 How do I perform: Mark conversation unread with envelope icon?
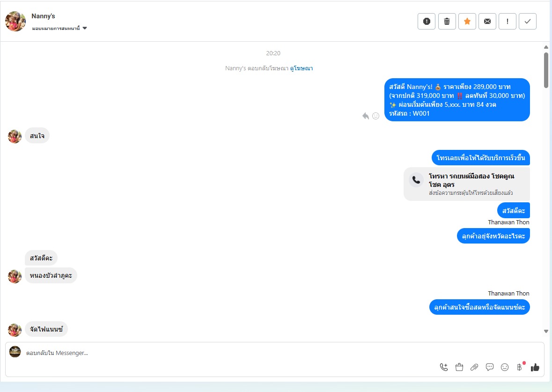coord(487,22)
